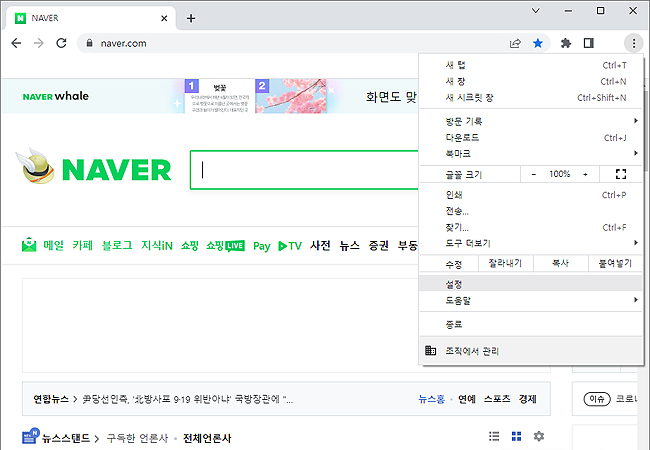Expand 도구 더보기 submenu
This screenshot has height=450, width=650.
531,243
